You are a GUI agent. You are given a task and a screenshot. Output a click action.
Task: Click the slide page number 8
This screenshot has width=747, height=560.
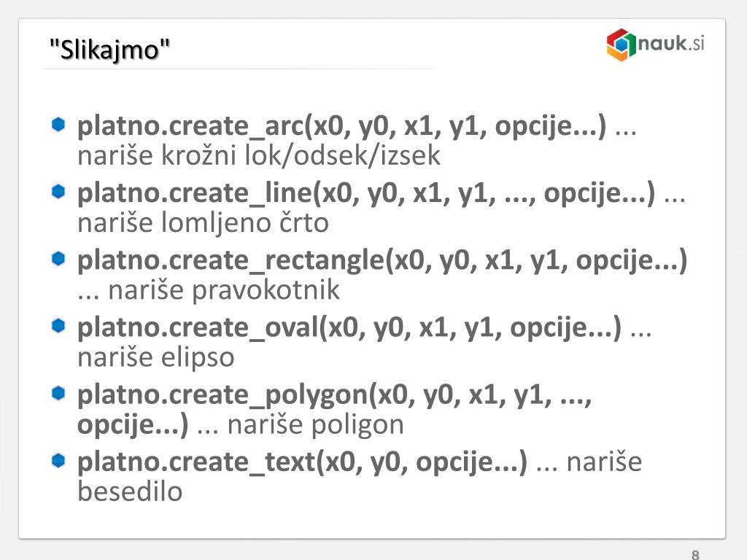695,554
